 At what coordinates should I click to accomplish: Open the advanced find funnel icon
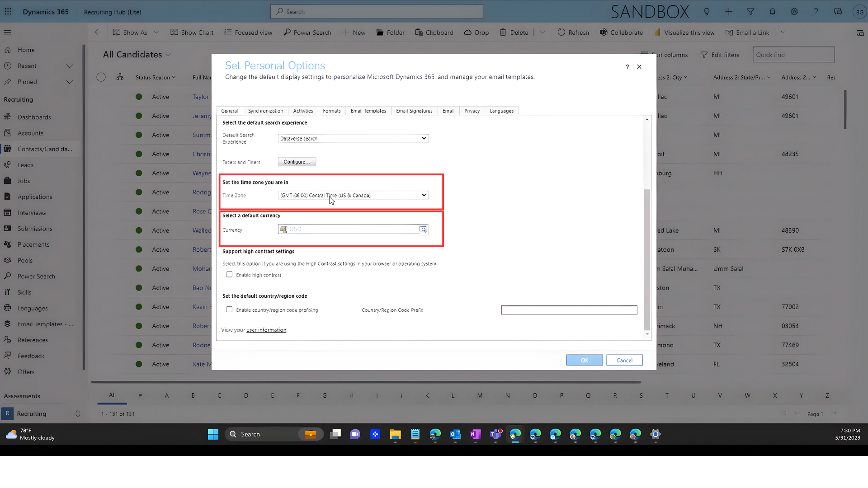click(x=750, y=12)
